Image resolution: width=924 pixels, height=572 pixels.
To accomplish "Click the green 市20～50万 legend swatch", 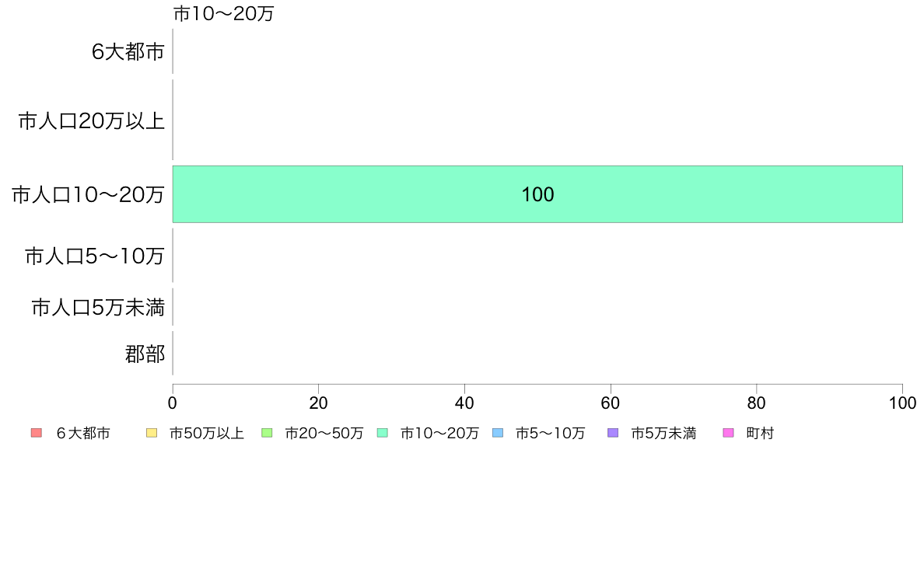I will [267, 433].
